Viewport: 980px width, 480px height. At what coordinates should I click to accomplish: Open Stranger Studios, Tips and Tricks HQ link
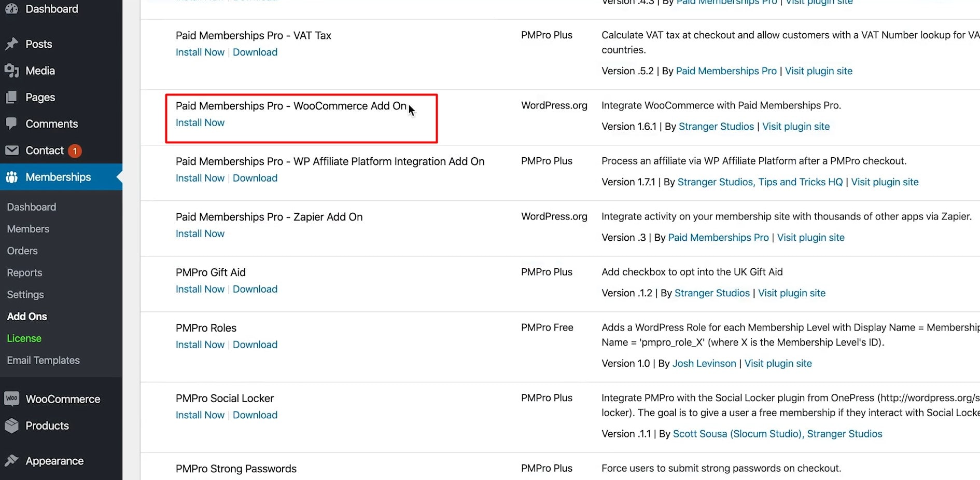(760, 182)
